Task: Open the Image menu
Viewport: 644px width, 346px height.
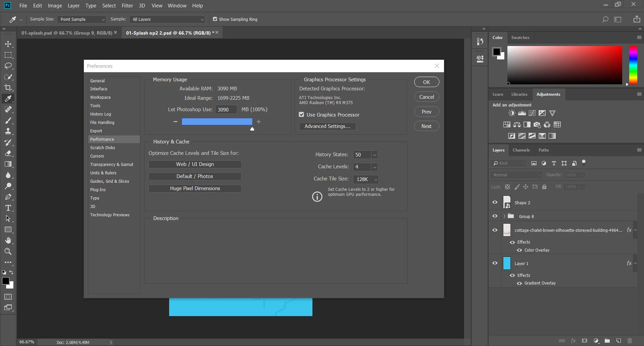Action: [55, 6]
